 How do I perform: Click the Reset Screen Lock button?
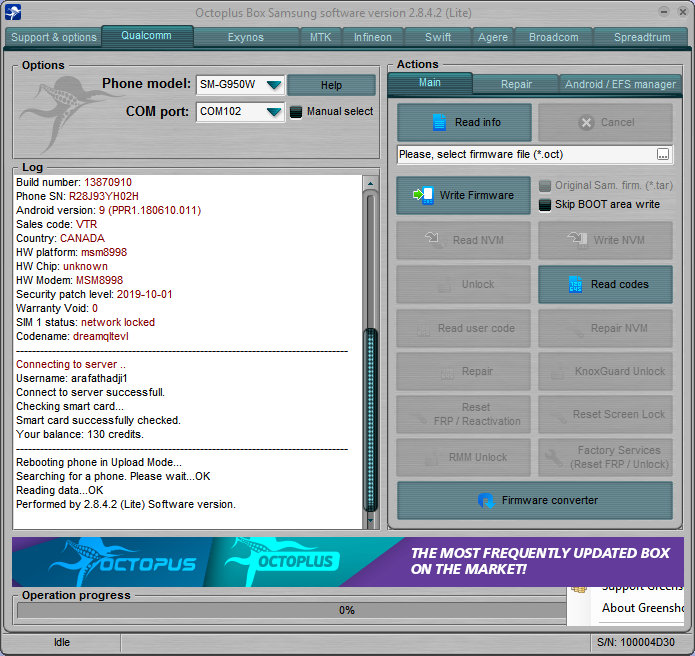(x=605, y=414)
